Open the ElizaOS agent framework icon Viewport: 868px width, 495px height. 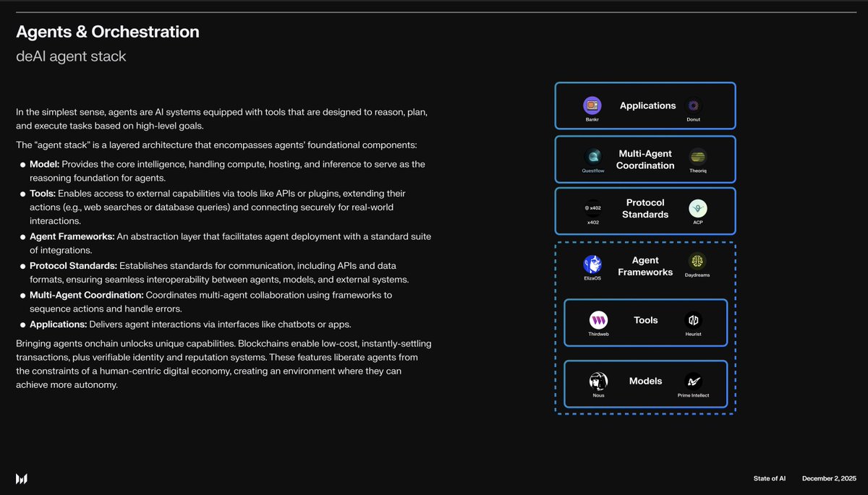pos(592,264)
